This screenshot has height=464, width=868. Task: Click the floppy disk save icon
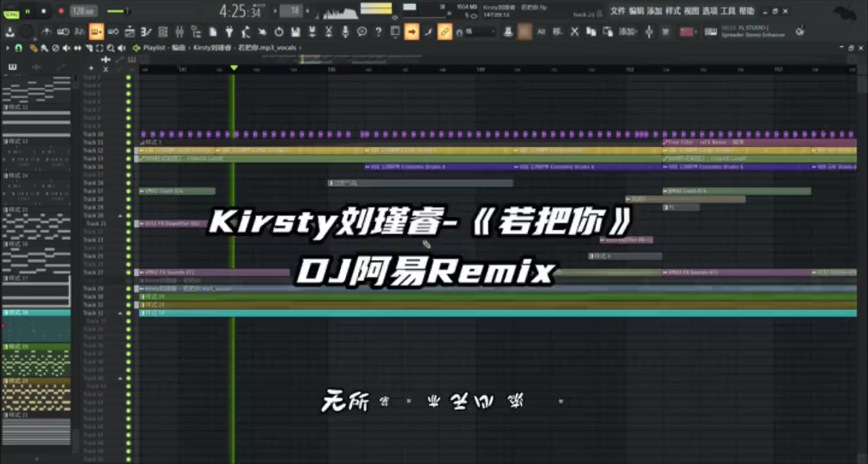[296, 32]
